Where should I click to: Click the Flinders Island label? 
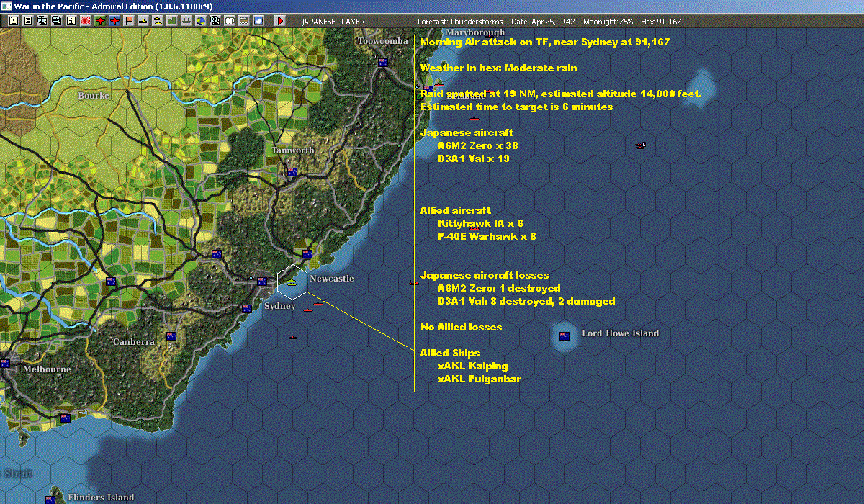tap(101, 498)
